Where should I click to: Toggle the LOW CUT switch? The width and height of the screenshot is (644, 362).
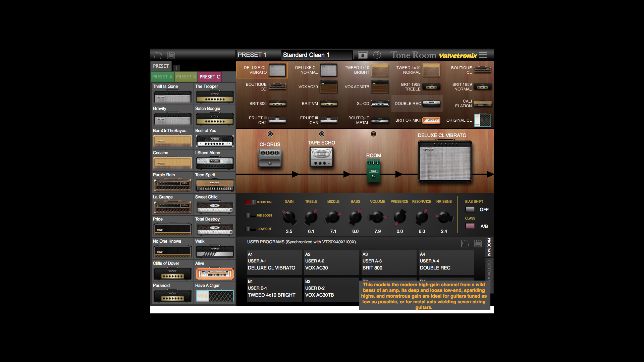coord(250,229)
